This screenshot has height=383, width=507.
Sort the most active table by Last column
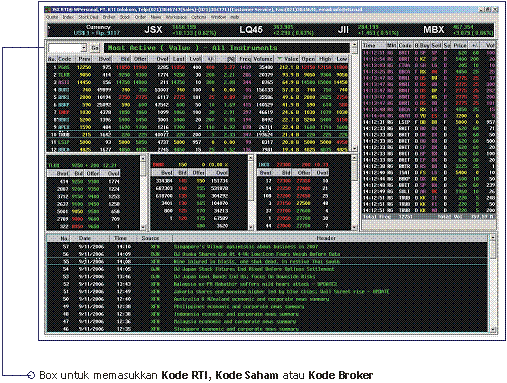click(x=179, y=59)
